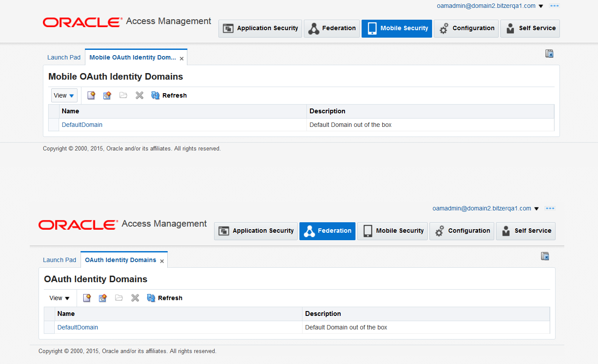Select Application Security in Mobile Security console header
Viewport: 598px width, 364px height.
pos(260,28)
